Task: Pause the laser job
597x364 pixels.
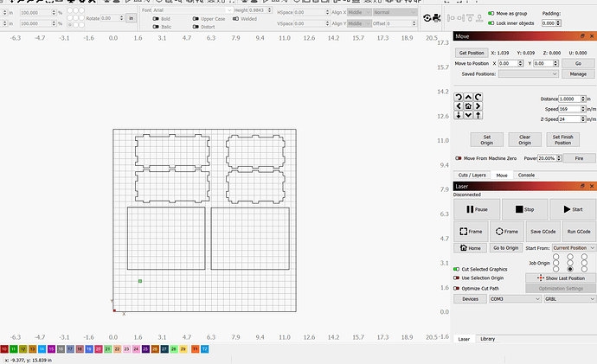Action: coord(477,209)
